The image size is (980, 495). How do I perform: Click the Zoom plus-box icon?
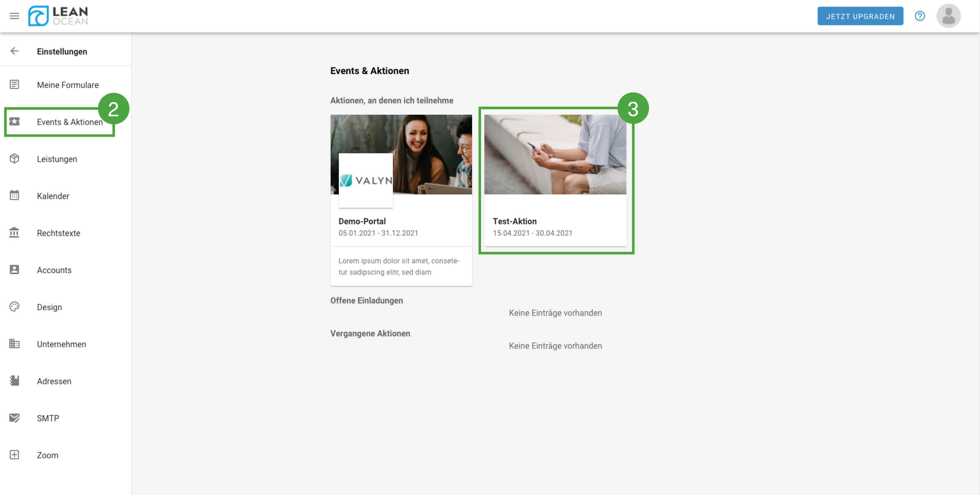(x=14, y=455)
